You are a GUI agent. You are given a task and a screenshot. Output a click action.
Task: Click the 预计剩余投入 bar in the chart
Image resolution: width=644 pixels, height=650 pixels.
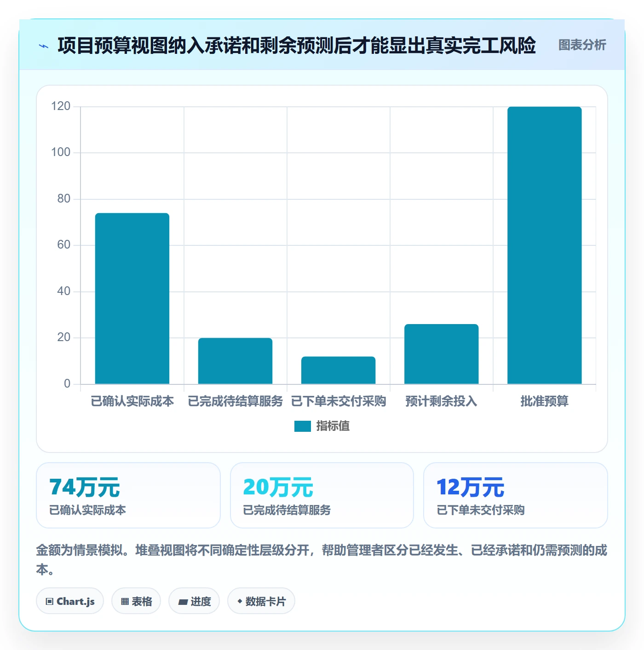click(x=442, y=354)
